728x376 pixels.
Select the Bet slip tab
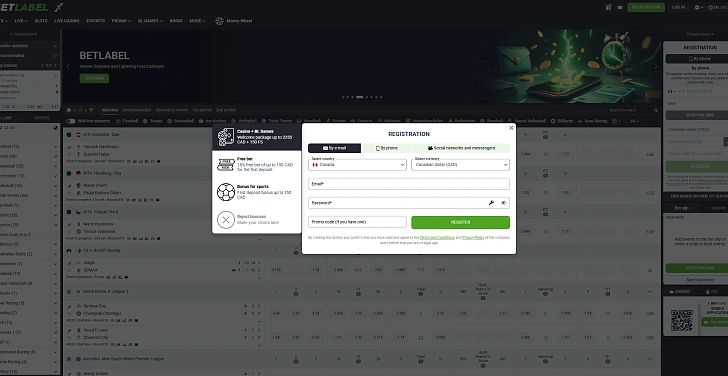coord(682,208)
